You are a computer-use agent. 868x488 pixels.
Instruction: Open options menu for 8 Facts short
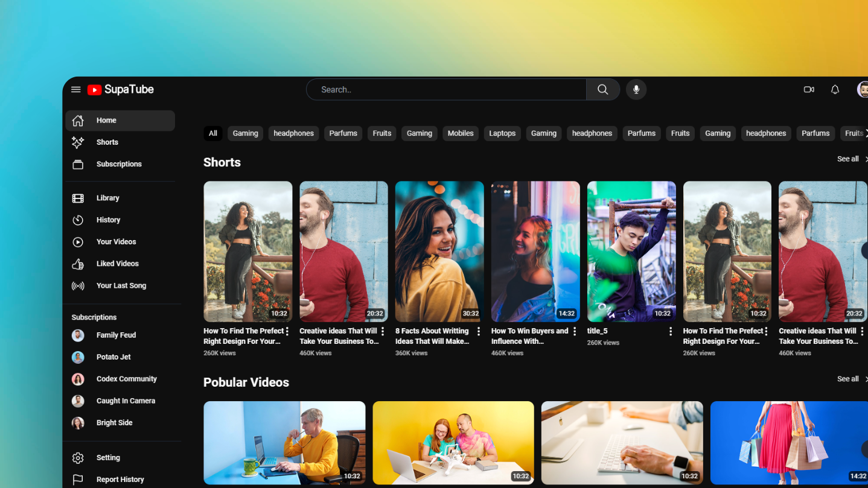point(479,331)
